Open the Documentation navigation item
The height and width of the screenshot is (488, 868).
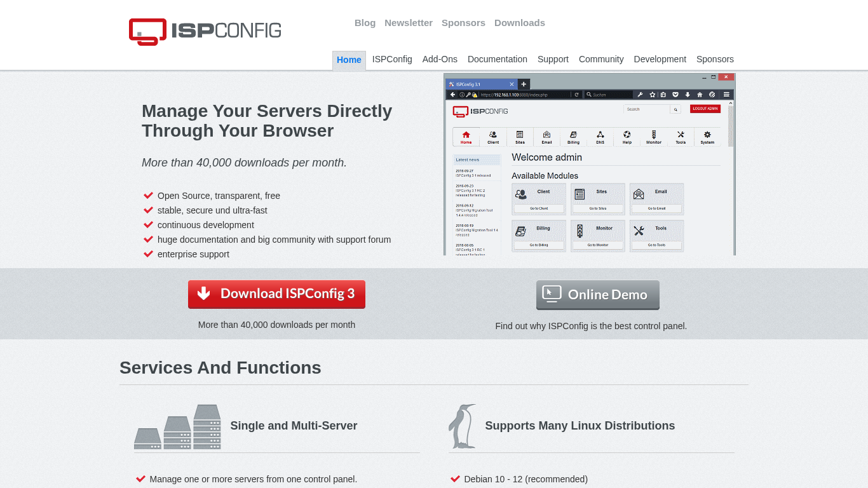tap(498, 59)
